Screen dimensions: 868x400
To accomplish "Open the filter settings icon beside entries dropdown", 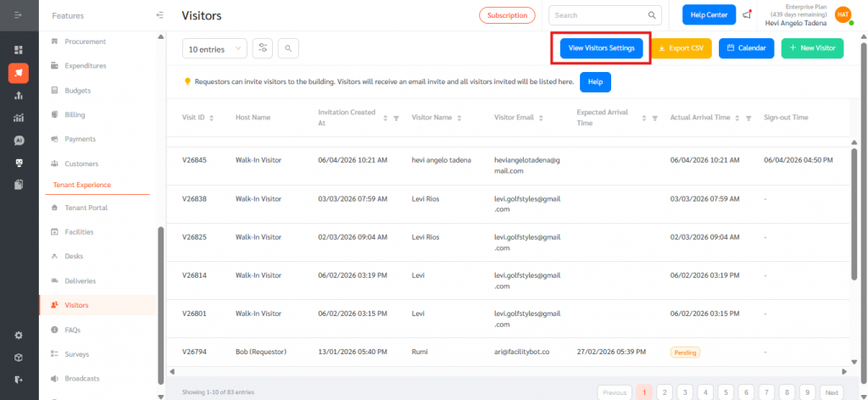I will (x=263, y=48).
